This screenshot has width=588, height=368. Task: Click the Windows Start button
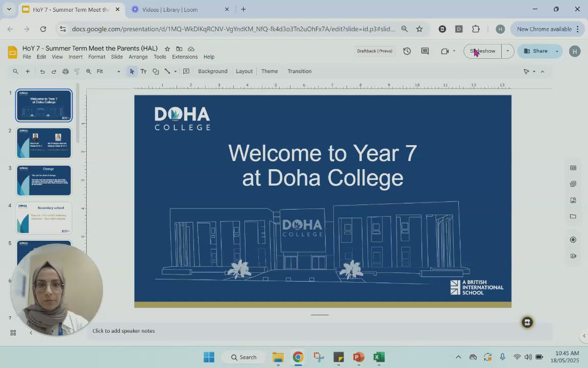[209, 357]
